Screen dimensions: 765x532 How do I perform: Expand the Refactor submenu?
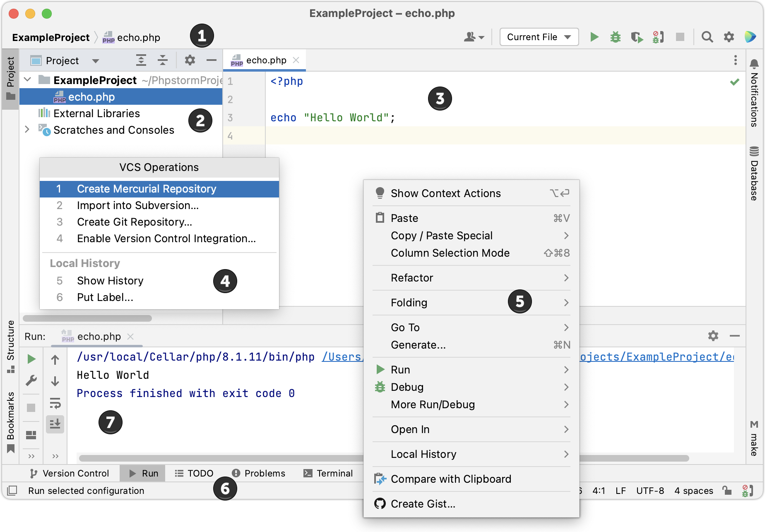471,278
